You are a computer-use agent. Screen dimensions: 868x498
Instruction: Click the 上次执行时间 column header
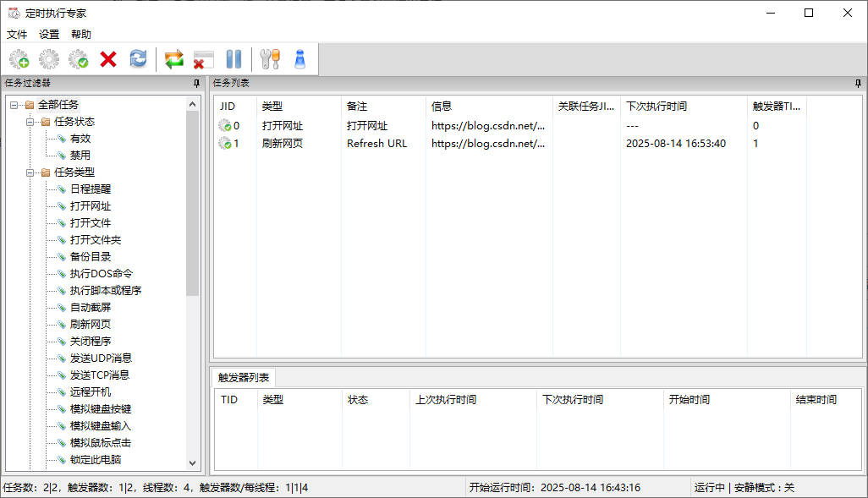(473, 400)
